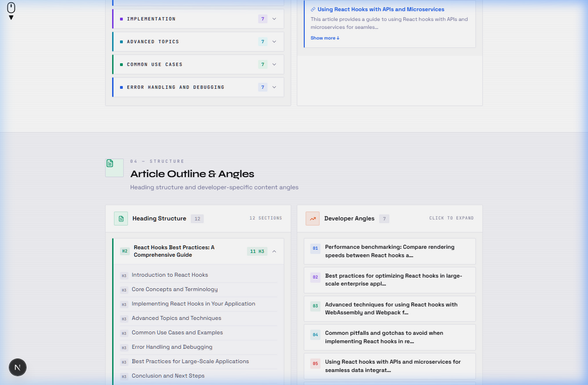
Task: Click the Article Outline & Angles title
Action: 192,174
